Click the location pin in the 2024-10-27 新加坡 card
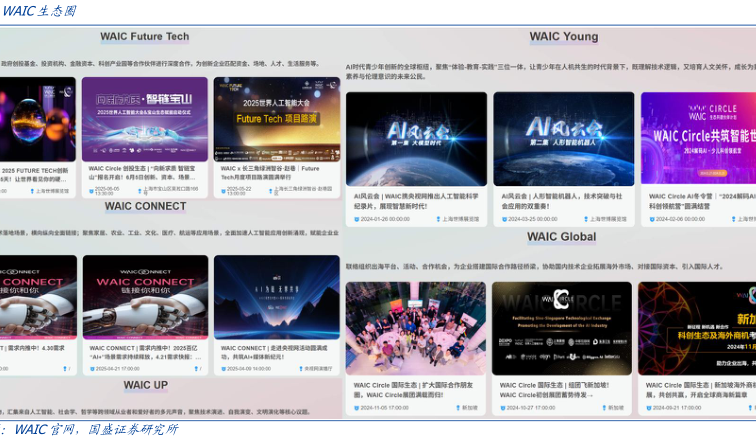 [604, 408]
